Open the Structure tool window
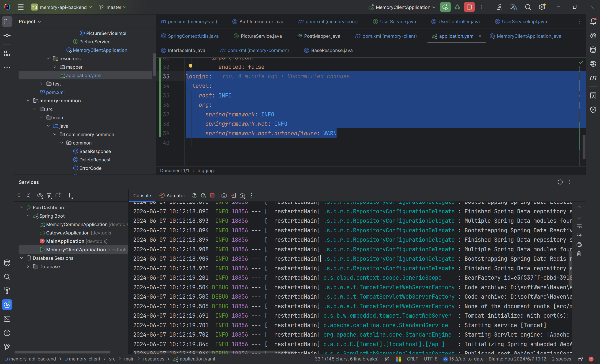Image resolution: width=600 pixels, height=364 pixels. pos(7,54)
